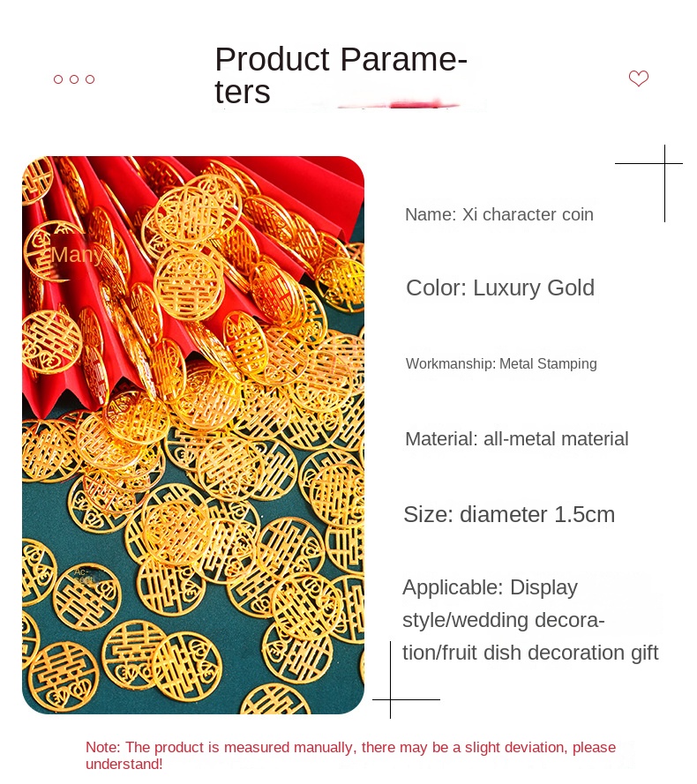Click the first red circle dot
Screen dimensions: 697x784
coord(58,79)
